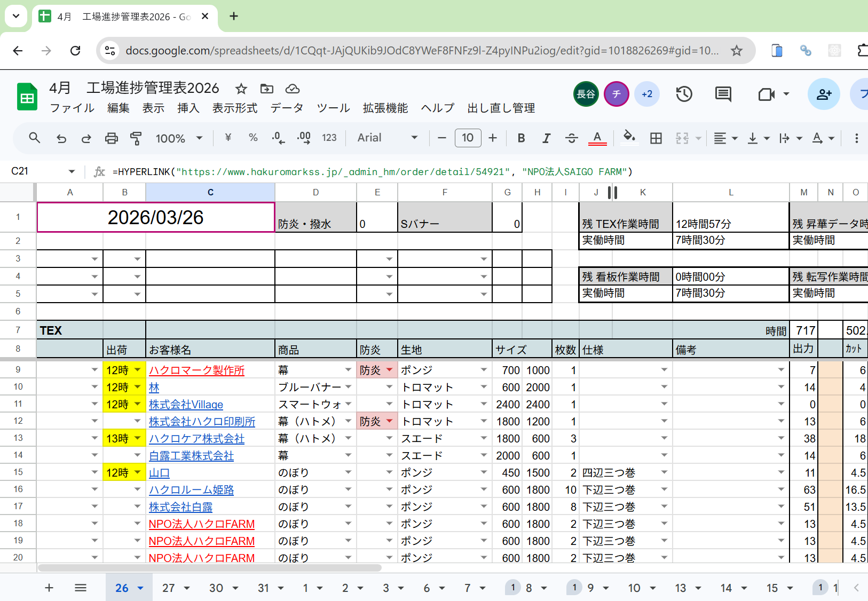
Task: Add a new sheet plus button
Action: (49, 588)
